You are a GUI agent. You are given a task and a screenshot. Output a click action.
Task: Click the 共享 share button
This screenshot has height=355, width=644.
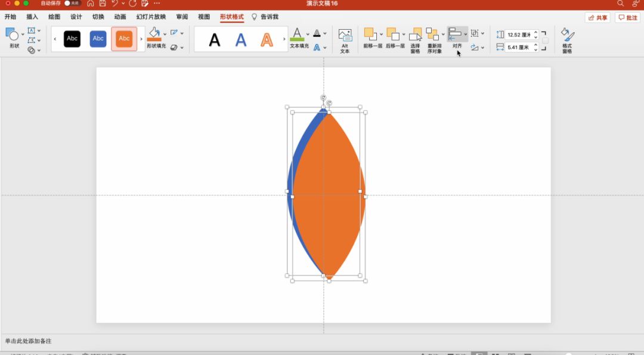tap(597, 18)
